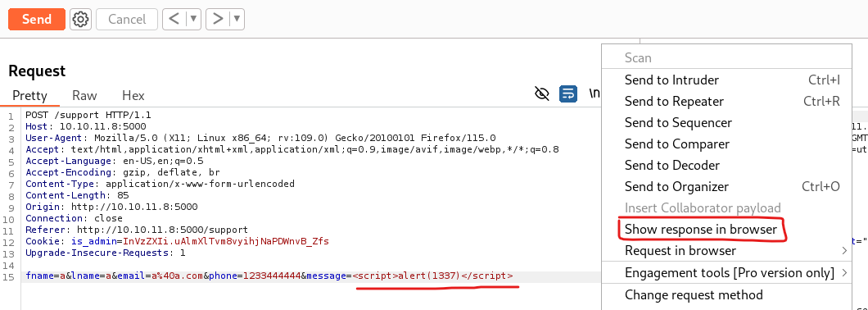Image resolution: width=868 pixels, height=310 pixels.
Task: Expand the back history dropdown arrow
Action: coord(193,20)
